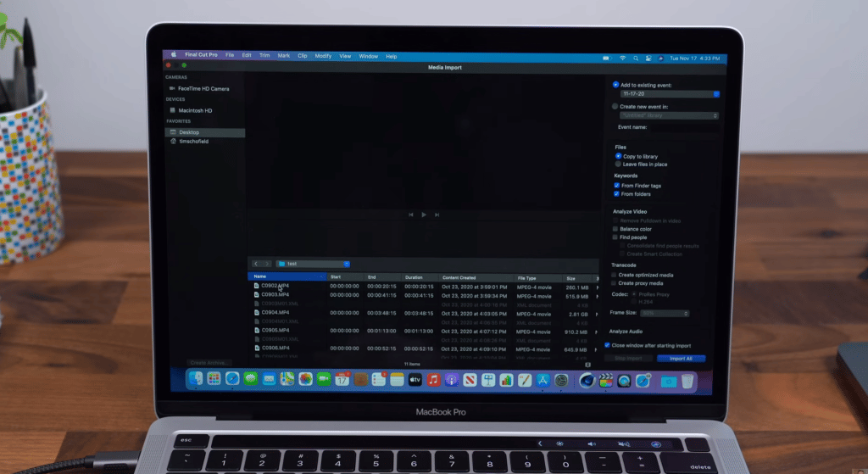Screen dimensions: 868x474
Task: Enable Balance color analysis
Action: [x=615, y=229]
